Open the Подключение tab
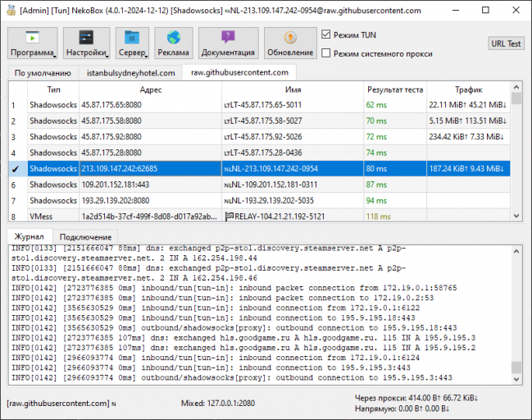 point(85,237)
